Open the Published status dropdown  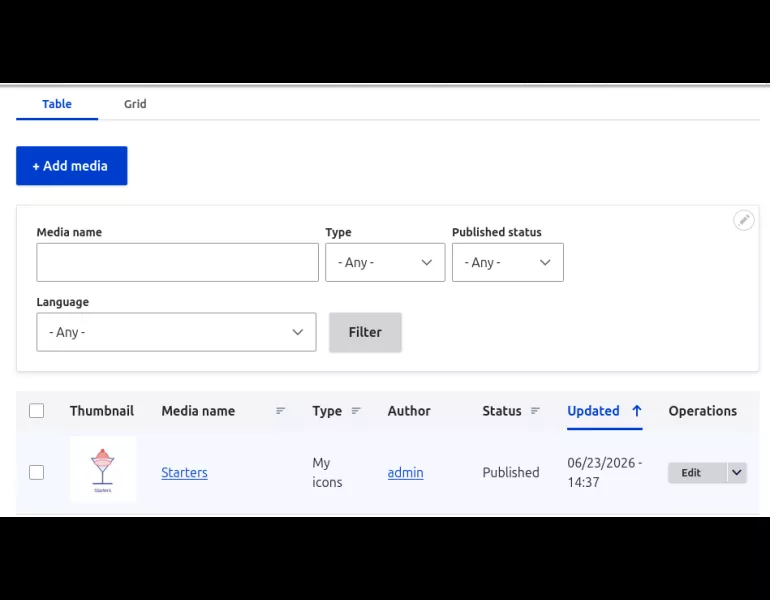[508, 262]
